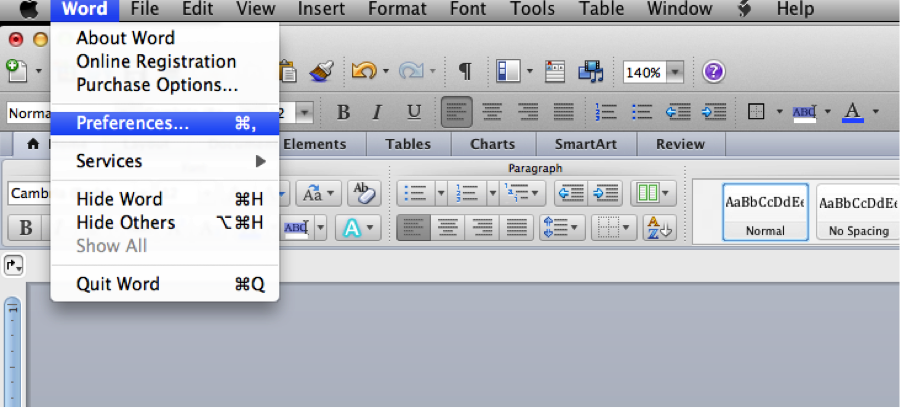The image size is (900, 408).
Task: Toggle Bold in the Formatting toolbar
Action: pos(343,111)
